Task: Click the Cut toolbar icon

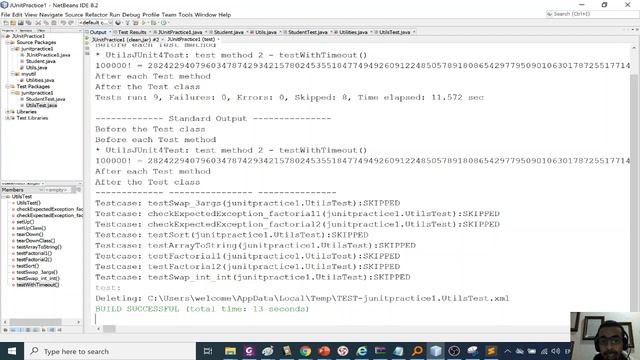Action: click(x=38, y=23)
